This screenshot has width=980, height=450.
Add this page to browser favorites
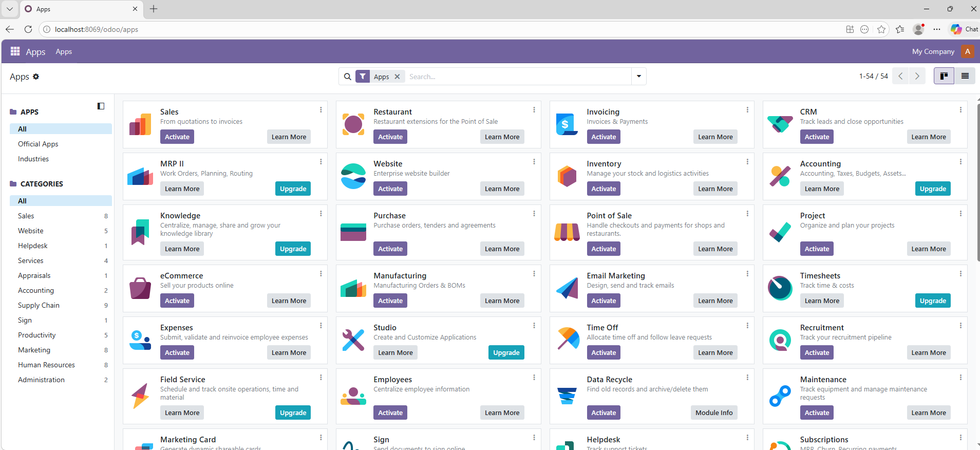881,29
